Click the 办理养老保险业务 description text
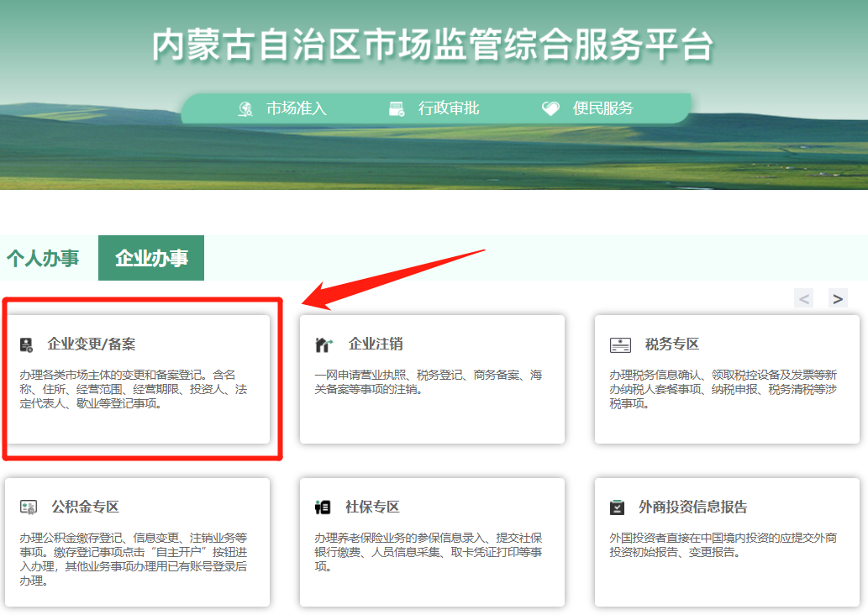Viewport: 868px width, 615px height. coord(429,552)
